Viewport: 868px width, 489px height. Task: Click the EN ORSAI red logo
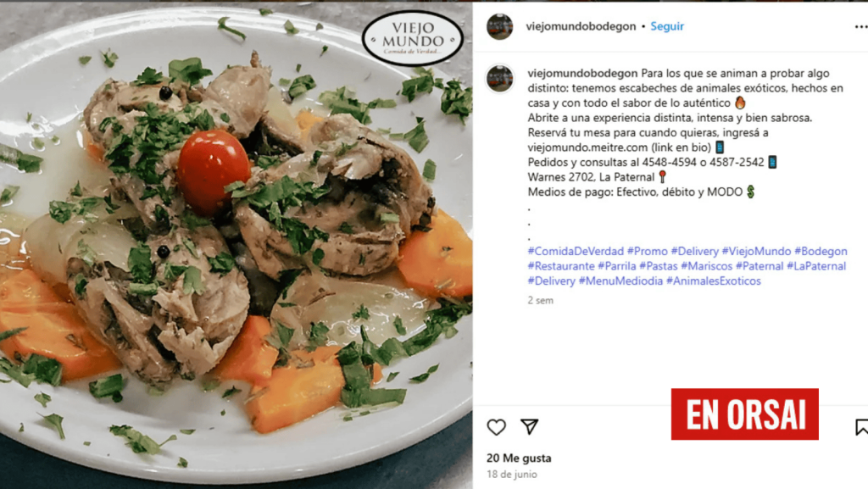[744, 414]
